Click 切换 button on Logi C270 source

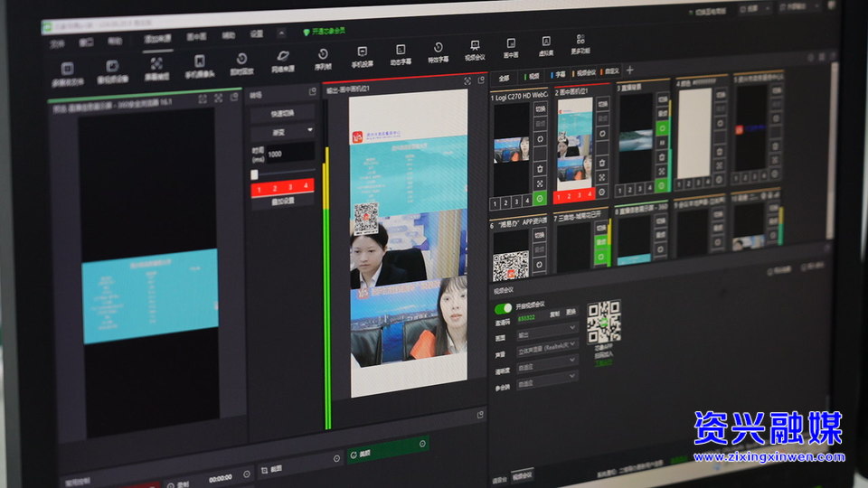(x=540, y=109)
